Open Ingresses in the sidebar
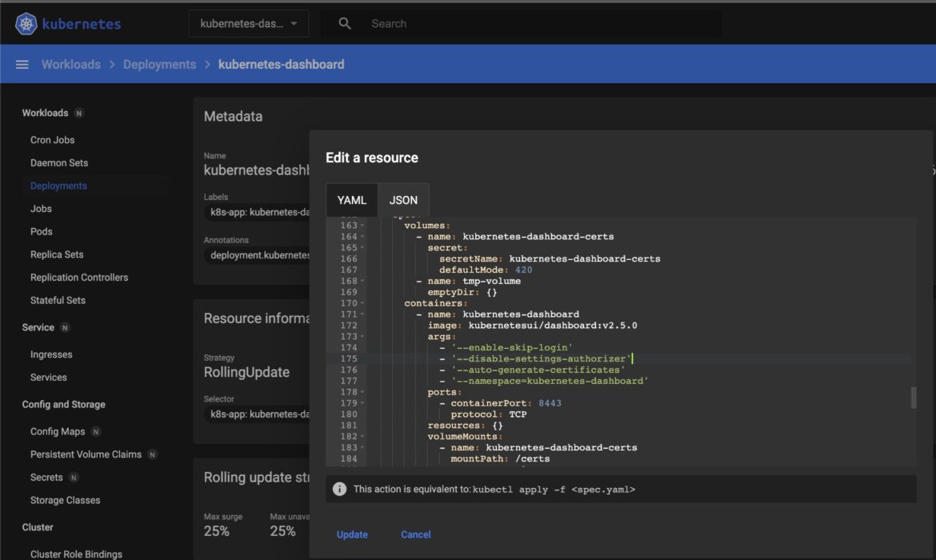936x560 pixels. tap(51, 354)
